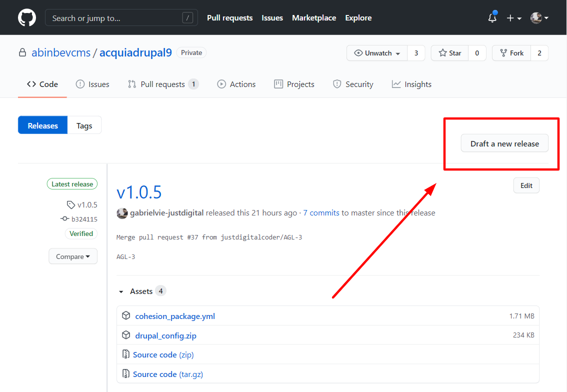The width and height of the screenshot is (567, 392).
Task: Download Source code (zip)
Action: [163, 355]
